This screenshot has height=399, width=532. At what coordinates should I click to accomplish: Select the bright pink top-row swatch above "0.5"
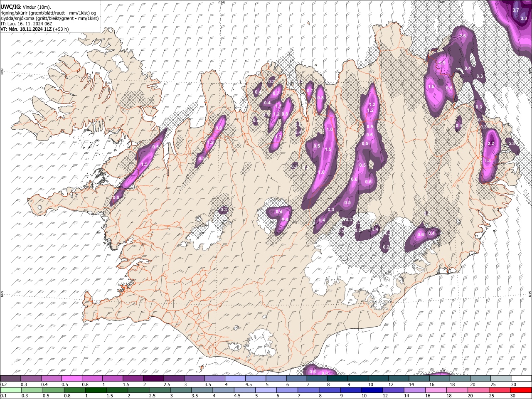(71, 379)
